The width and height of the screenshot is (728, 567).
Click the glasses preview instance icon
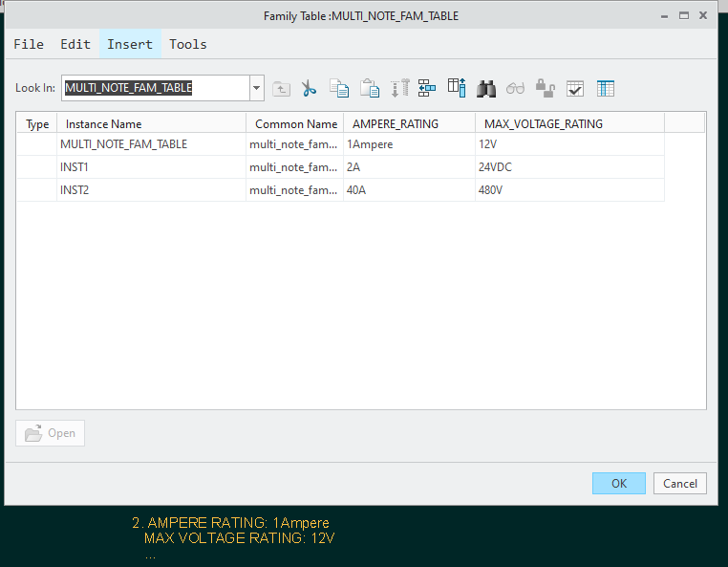point(516,88)
